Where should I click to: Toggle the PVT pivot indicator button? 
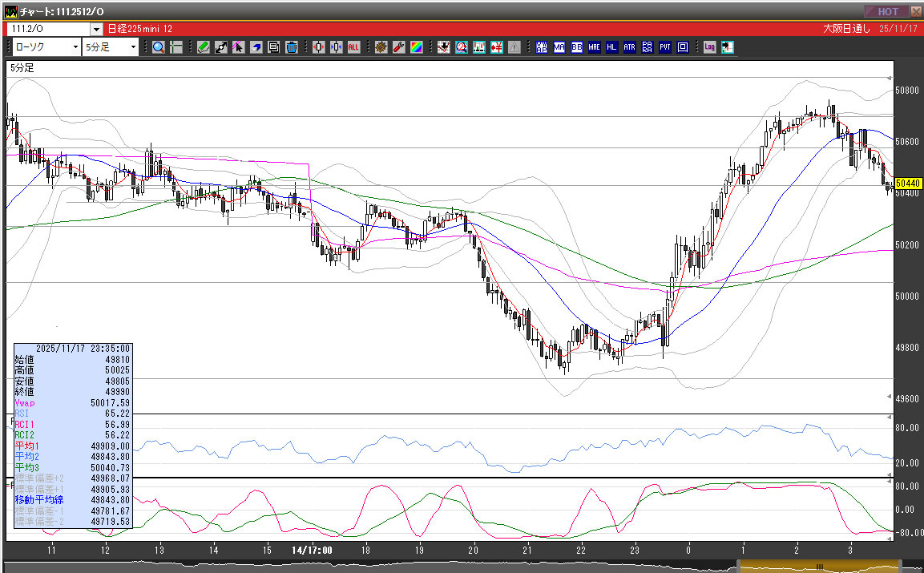[665, 47]
